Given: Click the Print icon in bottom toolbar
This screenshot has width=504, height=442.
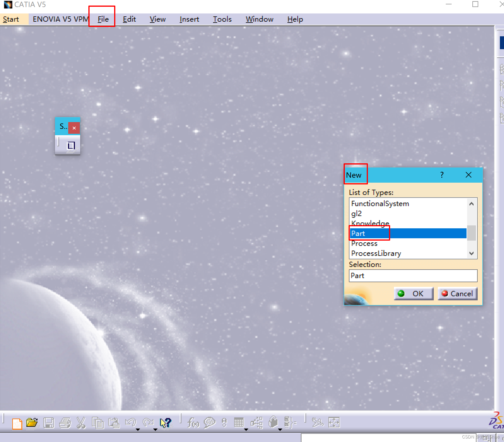Looking at the screenshot, I should pyautogui.click(x=65, y=423).
